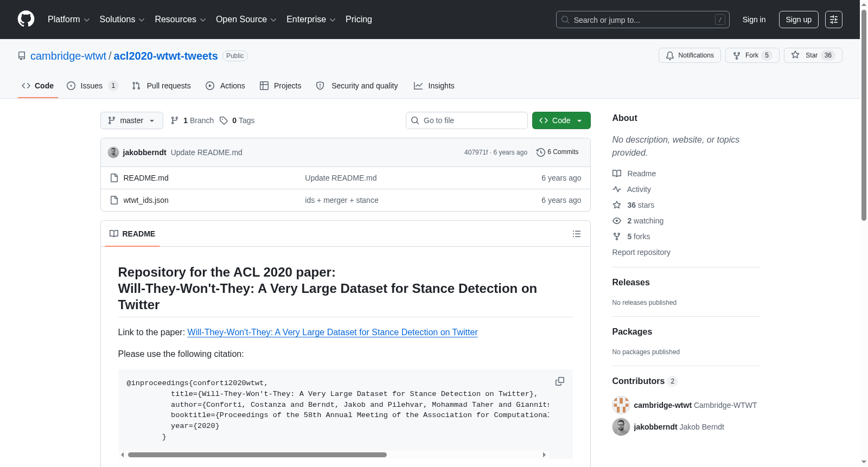Image resolution: width=868 pixels, height=467 pixels.
Task: Click the code block right scroll arrow
Action: [x=544, y=455]
